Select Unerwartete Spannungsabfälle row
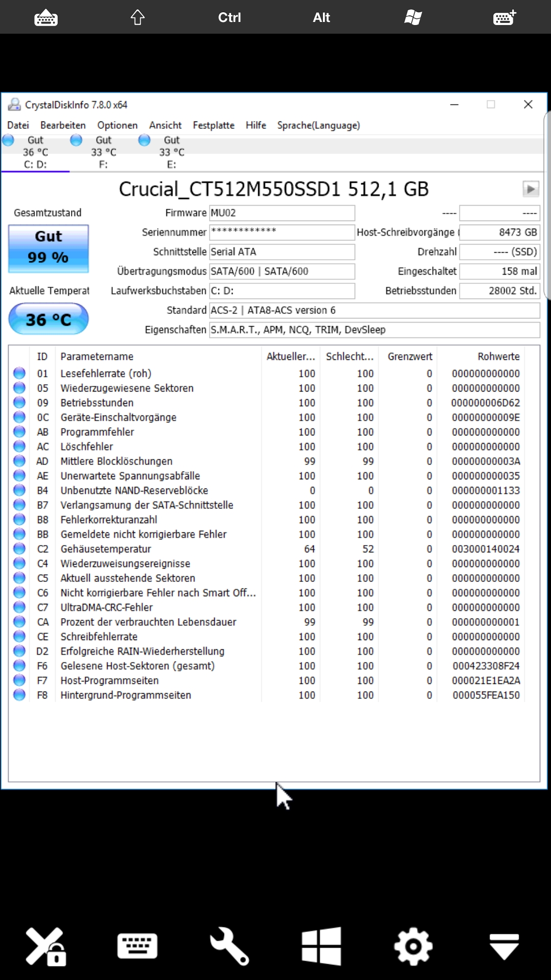551x980 pixels. tap(267, 476)
